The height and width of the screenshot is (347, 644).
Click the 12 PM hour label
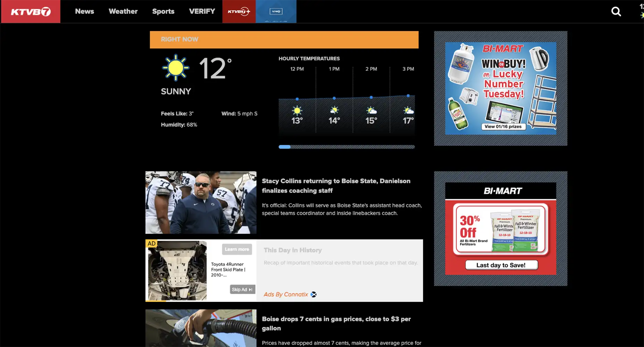pos(297,69)
